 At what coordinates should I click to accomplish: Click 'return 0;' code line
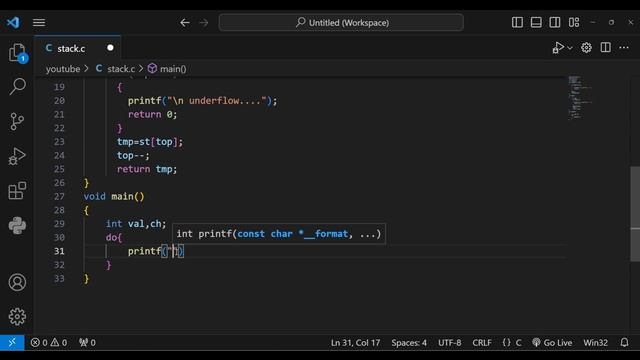[x=153, y=114]
